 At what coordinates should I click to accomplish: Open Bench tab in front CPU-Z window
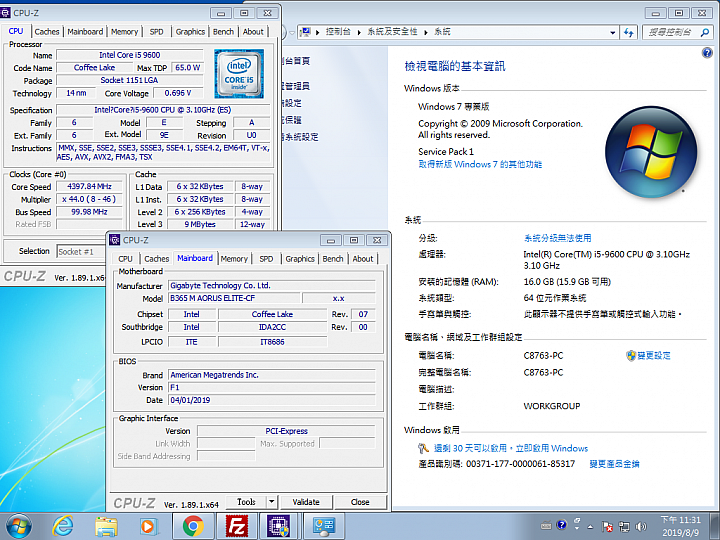coord(333,259)
